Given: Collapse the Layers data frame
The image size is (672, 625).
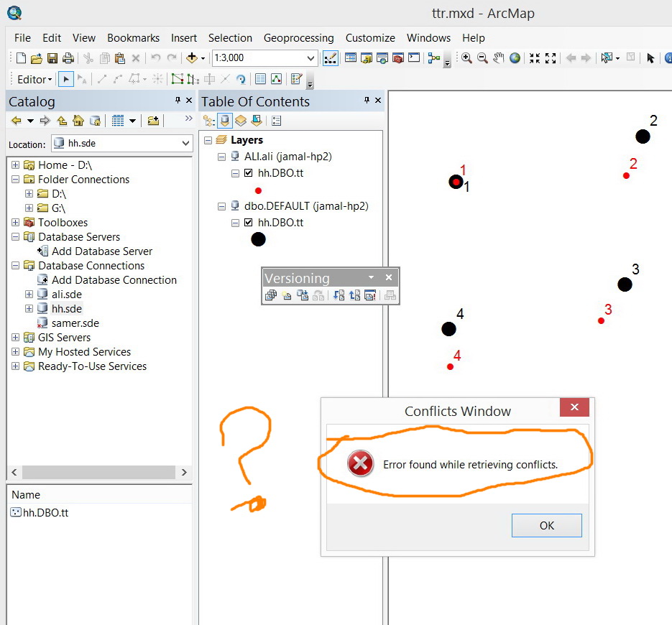Looking at the screenshot, I should tap(208, 140).
